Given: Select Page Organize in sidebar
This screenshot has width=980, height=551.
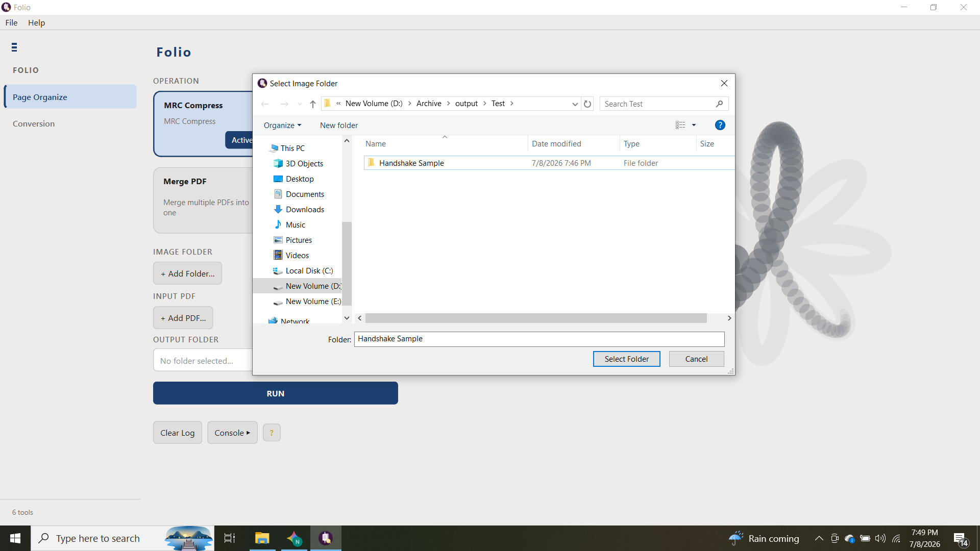Looking at the screenshot, I should point(70,97).
